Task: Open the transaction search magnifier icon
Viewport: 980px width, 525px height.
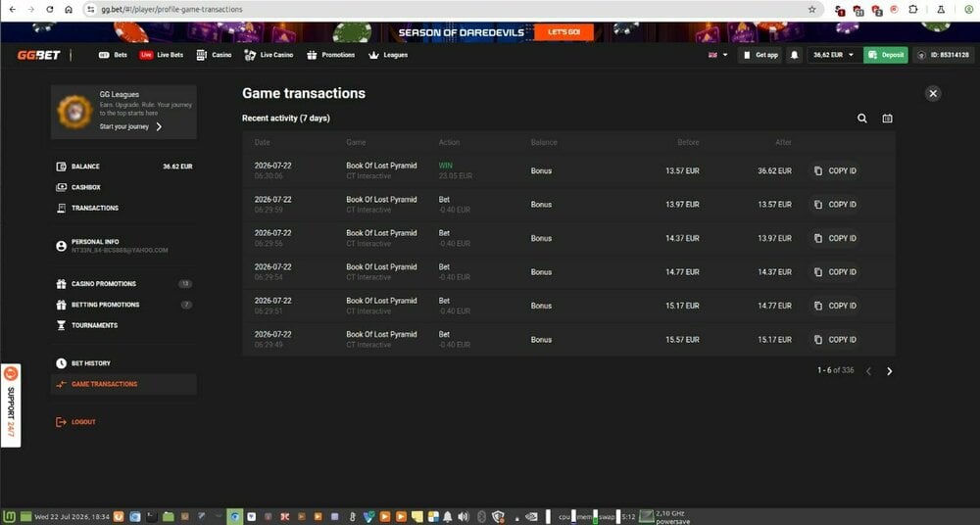Action: pyautogui.click(x=861, y=119)
